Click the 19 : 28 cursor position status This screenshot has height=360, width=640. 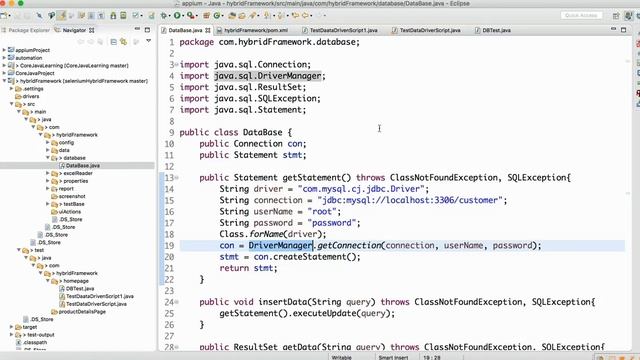432,357
